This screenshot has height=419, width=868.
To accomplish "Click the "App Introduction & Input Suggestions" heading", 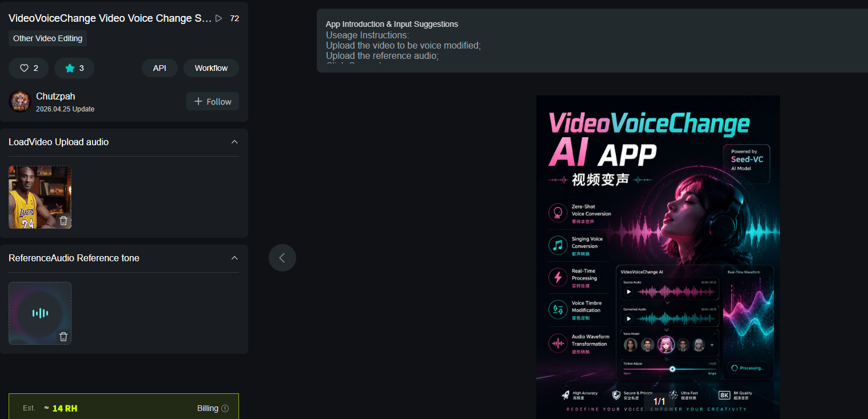I will coord(392,24).
